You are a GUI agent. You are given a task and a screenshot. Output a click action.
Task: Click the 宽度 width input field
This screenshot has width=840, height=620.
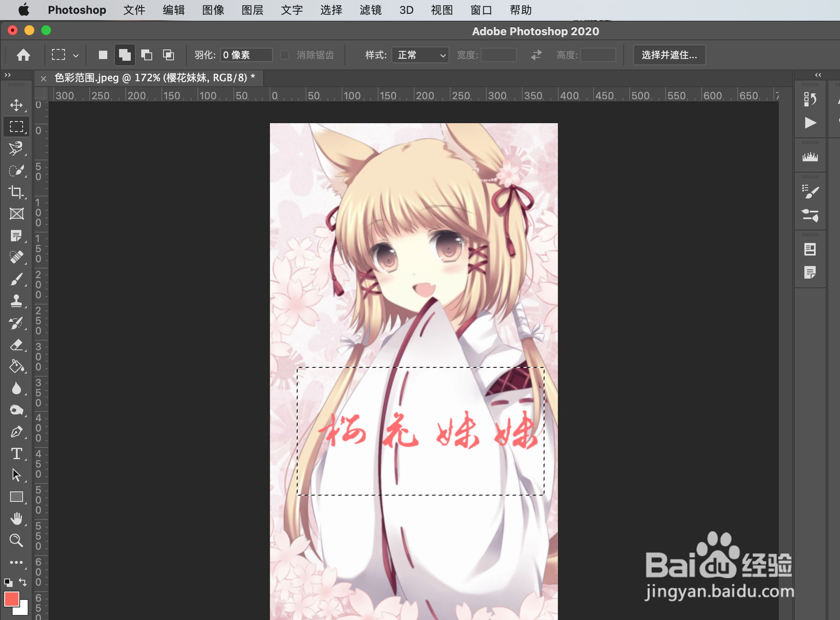pos(499,55)
